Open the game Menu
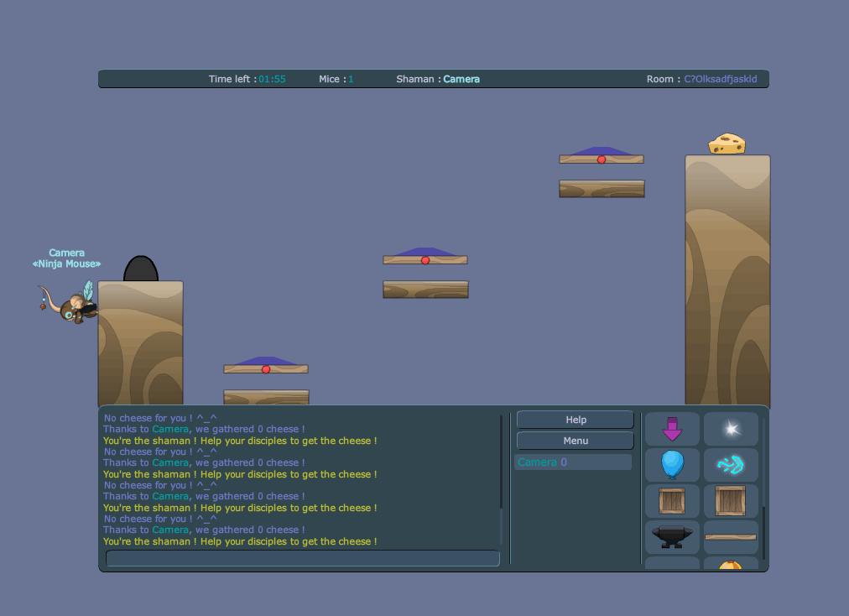 pos(576,441)
